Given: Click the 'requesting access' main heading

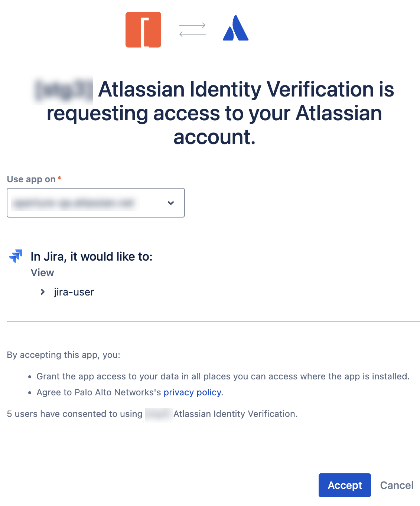Looking at the screenshot, I should click(x=215, y=113).
